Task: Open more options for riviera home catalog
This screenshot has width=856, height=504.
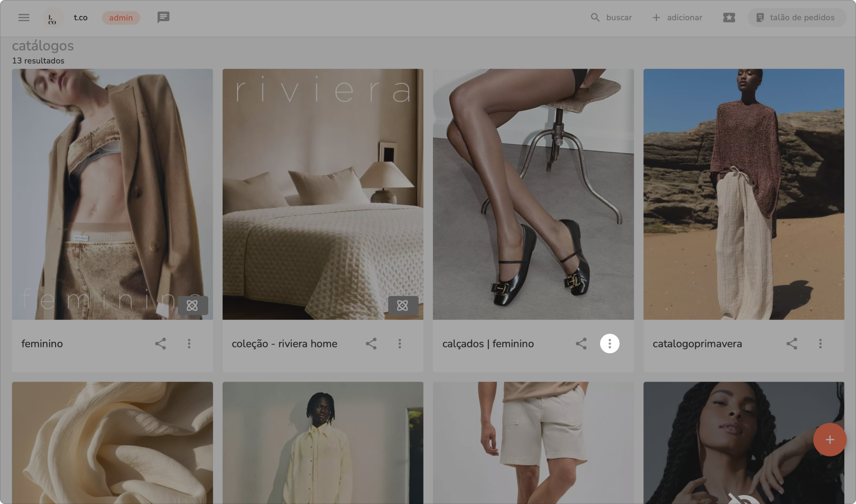Action: 400,344
